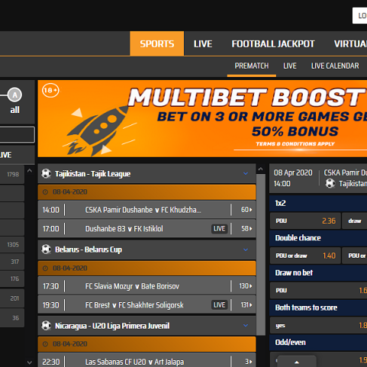Click the Tajikistan league soccer ball icon
The width and height of the screenshot is (367, 367).
coord(46,173)
